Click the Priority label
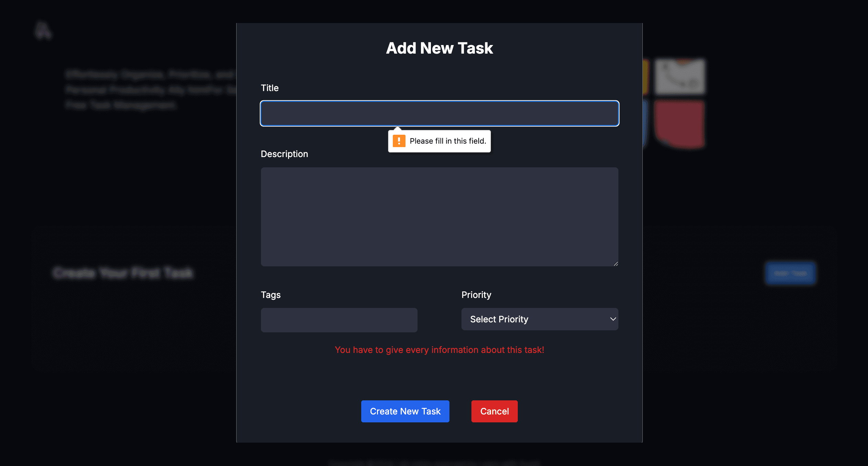Viewport: 868px width, 466px height. [476, 295]
